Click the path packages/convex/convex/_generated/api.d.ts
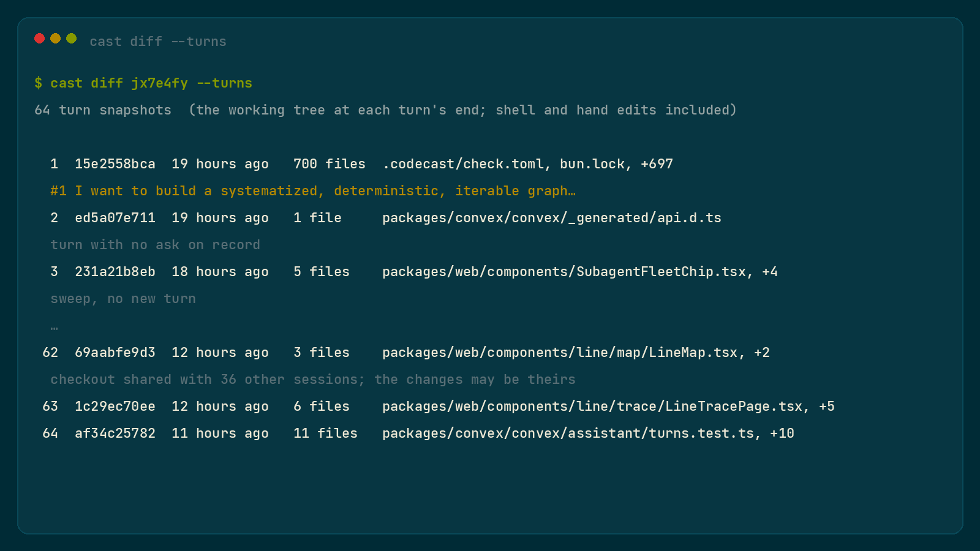 (x=552, y=218)
